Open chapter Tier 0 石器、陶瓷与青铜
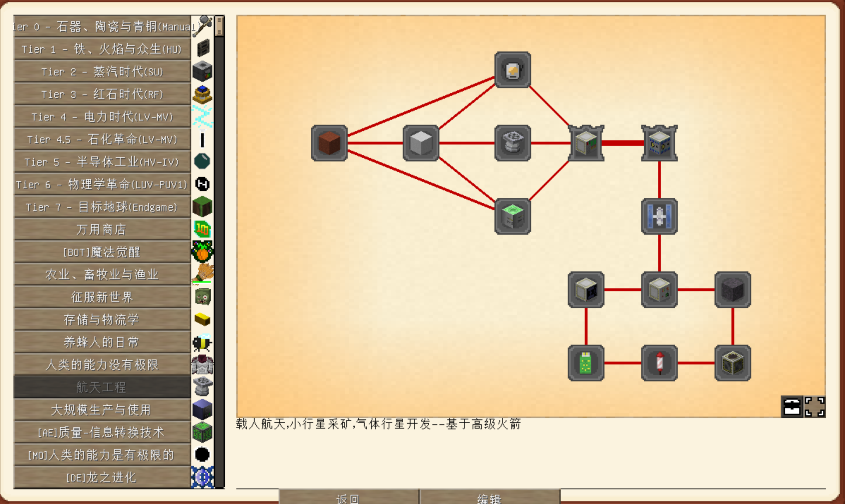The width and height of the screenshot is (845, 504). 102,26
